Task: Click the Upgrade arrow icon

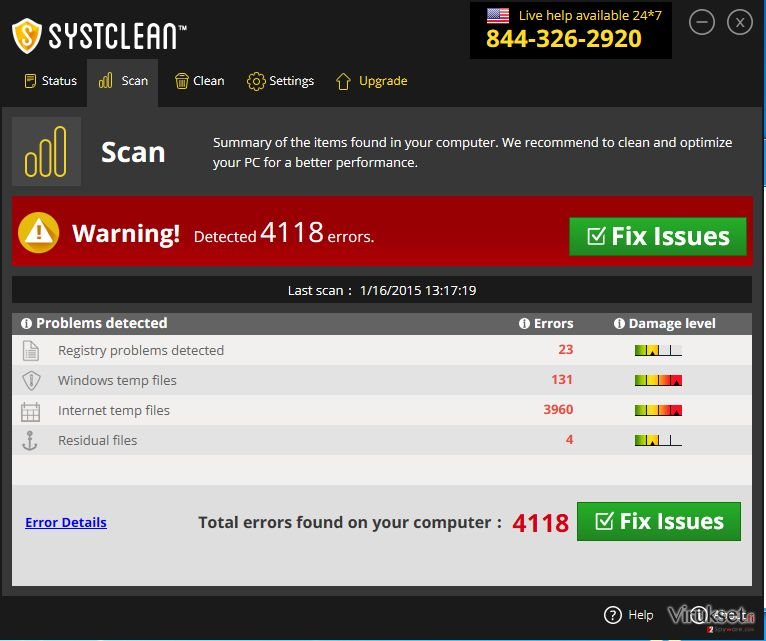Action: (x=343, y=82)
